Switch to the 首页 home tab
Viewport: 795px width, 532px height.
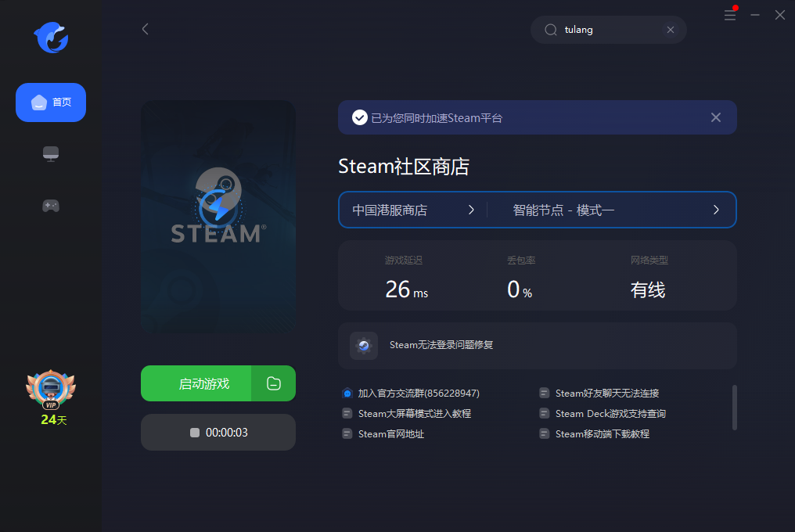click(50, 102)
